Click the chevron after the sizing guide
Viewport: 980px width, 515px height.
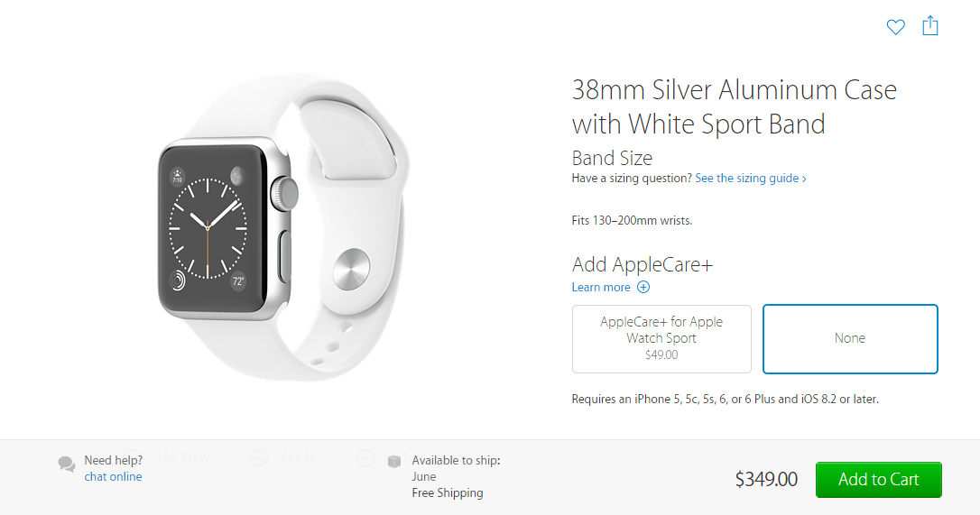point(804,179)
